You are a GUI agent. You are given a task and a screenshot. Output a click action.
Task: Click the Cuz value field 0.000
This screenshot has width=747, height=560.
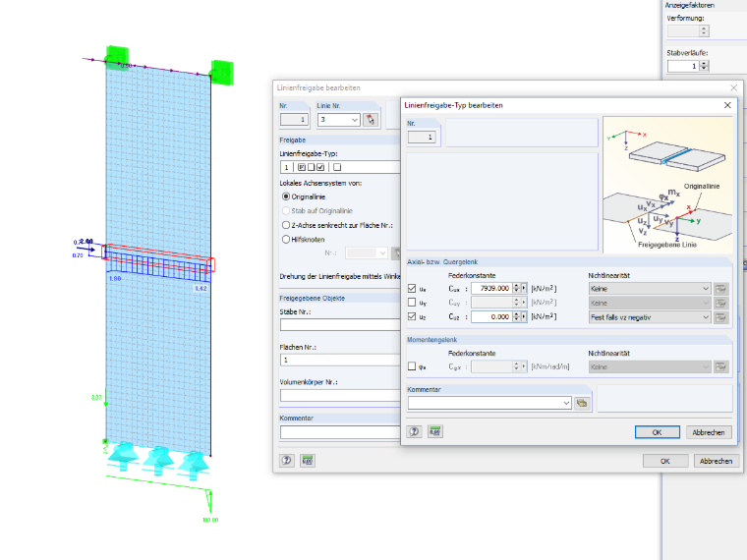click(x=491, y=316)
